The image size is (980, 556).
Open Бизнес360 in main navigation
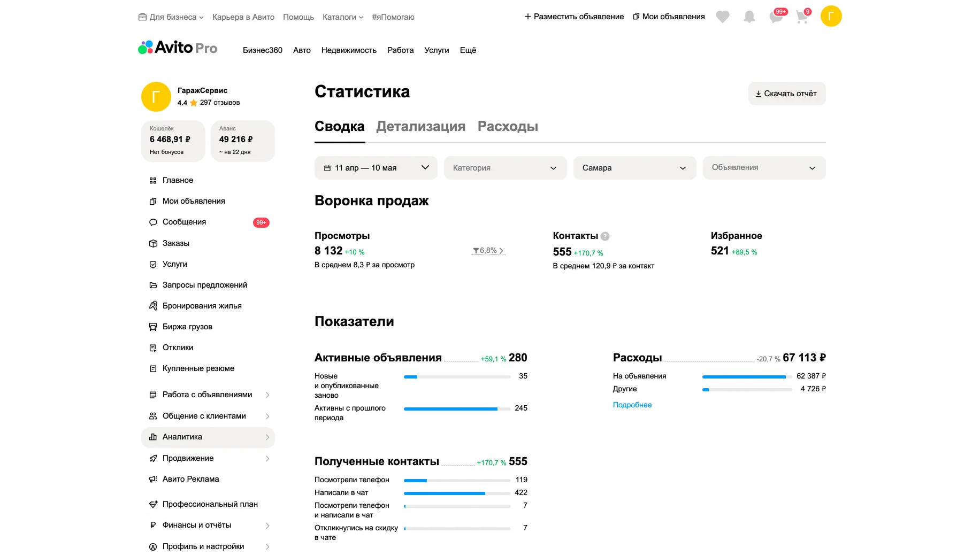coord(263,50)
